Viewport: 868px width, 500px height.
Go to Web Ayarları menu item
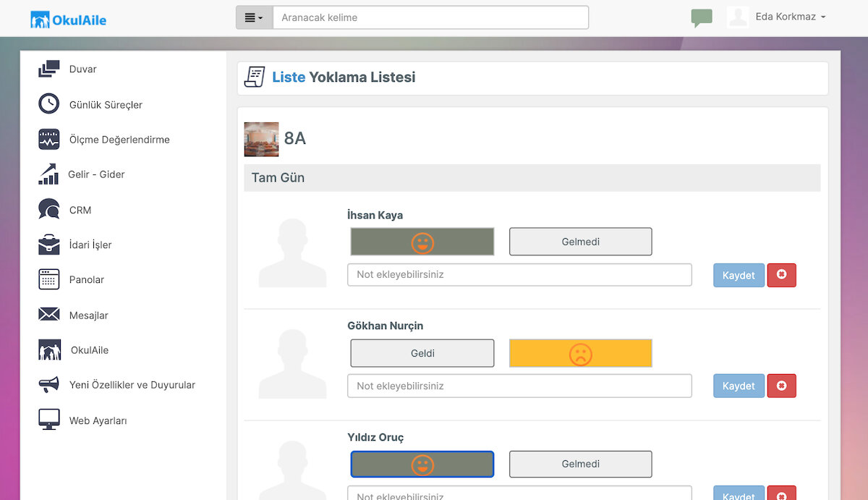pos(98,420)
